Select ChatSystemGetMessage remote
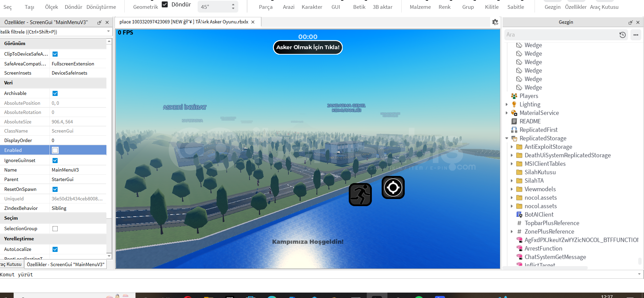 pyautogui.click(x=555, y=257)
